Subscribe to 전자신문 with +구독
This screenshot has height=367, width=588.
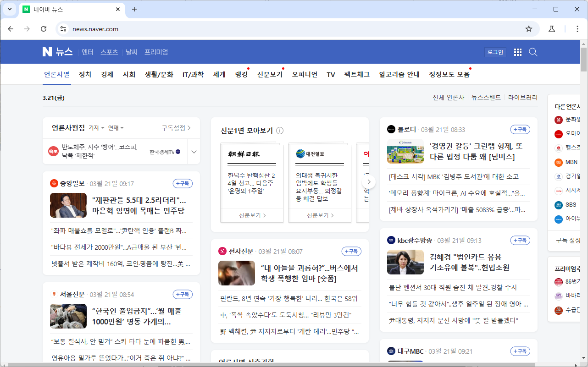[351, 251]
